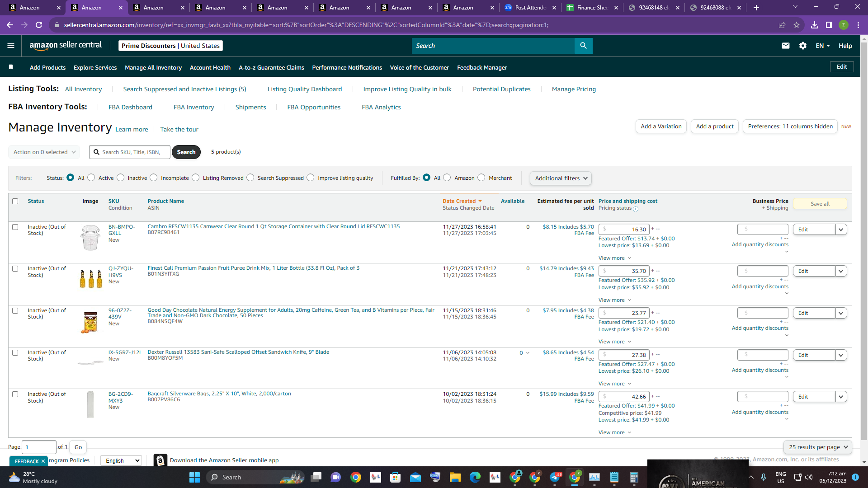The image size is (868, 488).
Task: Reload the page with the refresh icon
Action: pyautogui.click(x=39, y=25)
